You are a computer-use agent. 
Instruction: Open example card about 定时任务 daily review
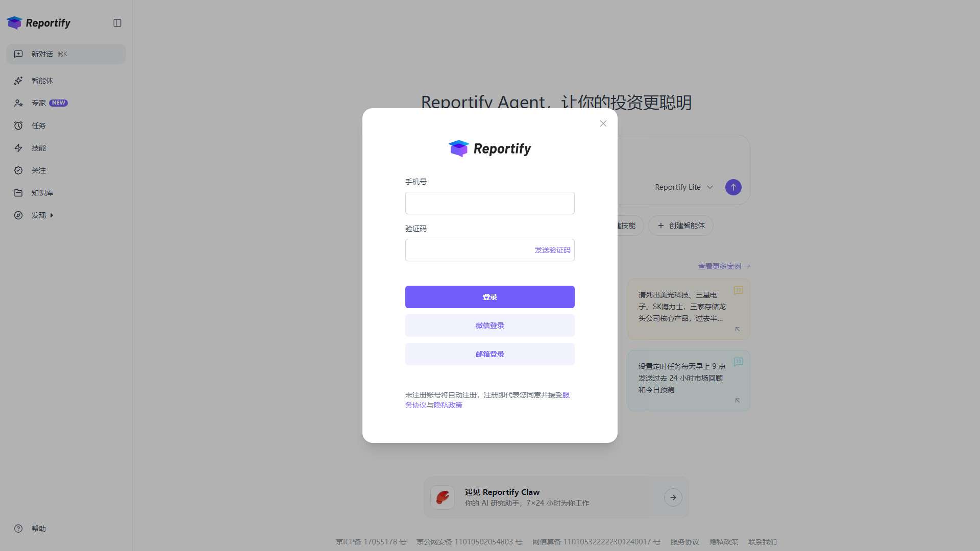click(x=689, y=381)
